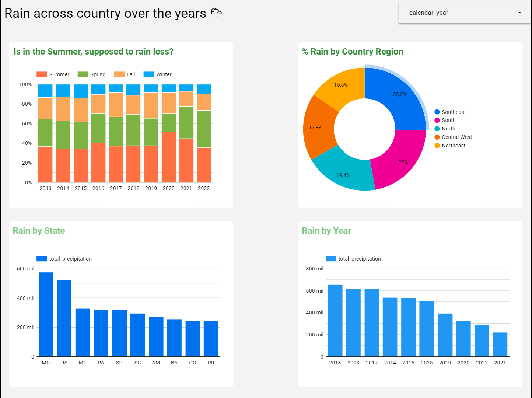This screenshot has height=398, width=532.
Task: Select Central-West legend entry
Action: coord(453,137)
